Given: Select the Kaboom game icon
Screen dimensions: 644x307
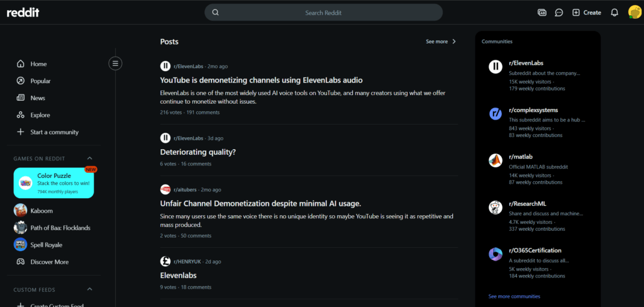Looking at the screenshot, I should click(20, 210).
